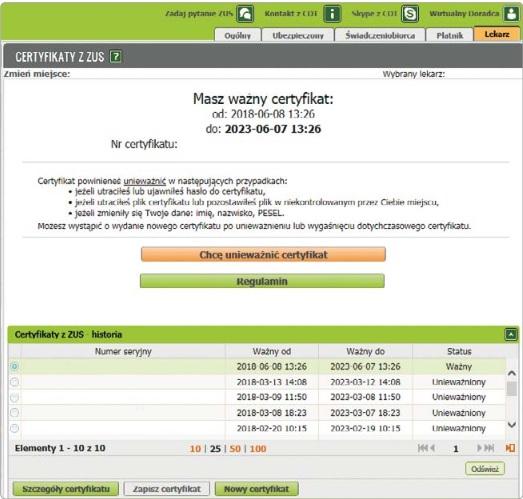Open the Regulamin button
Image resolution: width=523 pixels, height=499 pixels.
click(262, 281)
